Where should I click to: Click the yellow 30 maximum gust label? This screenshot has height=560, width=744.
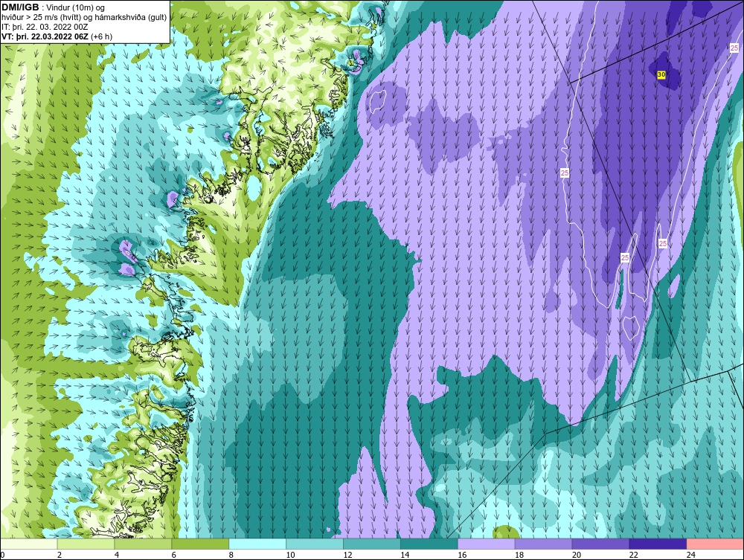click(661, 75)
